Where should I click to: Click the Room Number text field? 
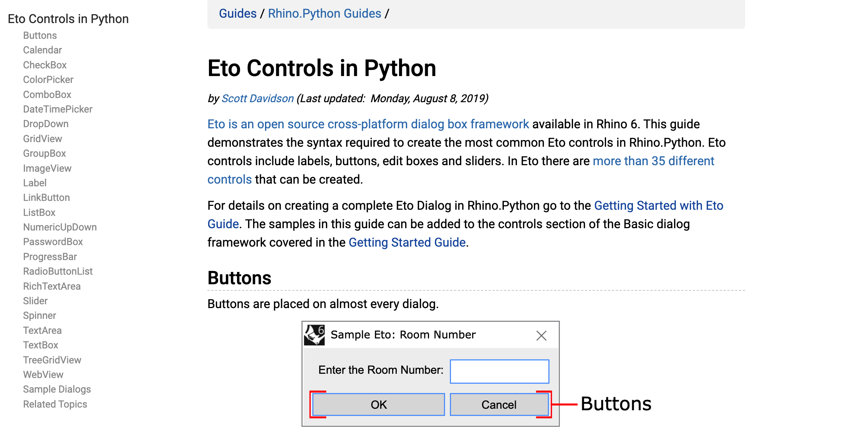click(499, 371)
